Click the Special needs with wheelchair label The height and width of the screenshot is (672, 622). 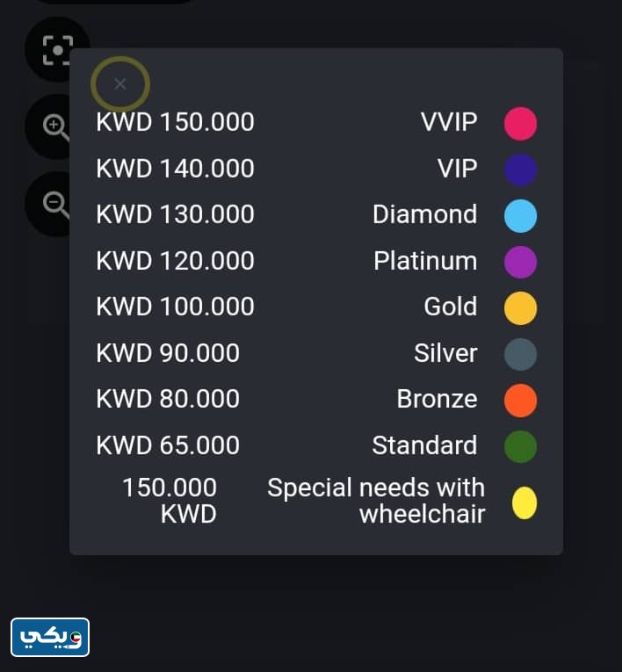coord(376,501)
